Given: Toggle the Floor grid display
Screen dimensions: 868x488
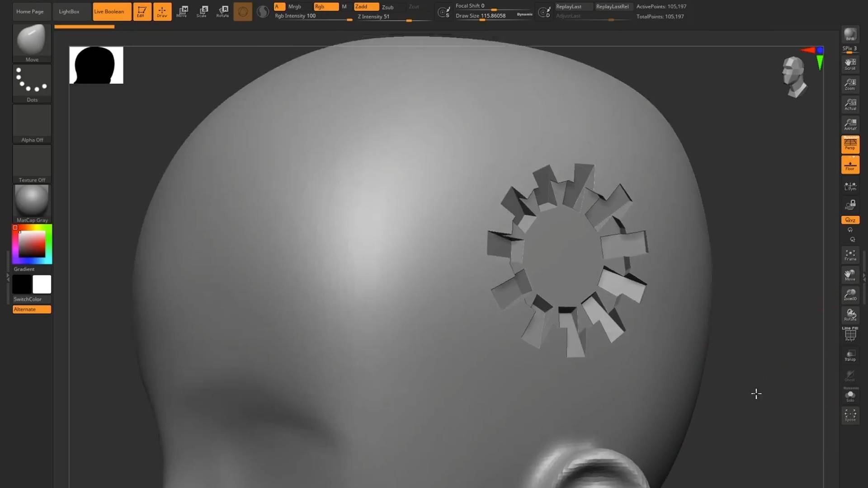Looking at the screenshot, I should [850, 165].
